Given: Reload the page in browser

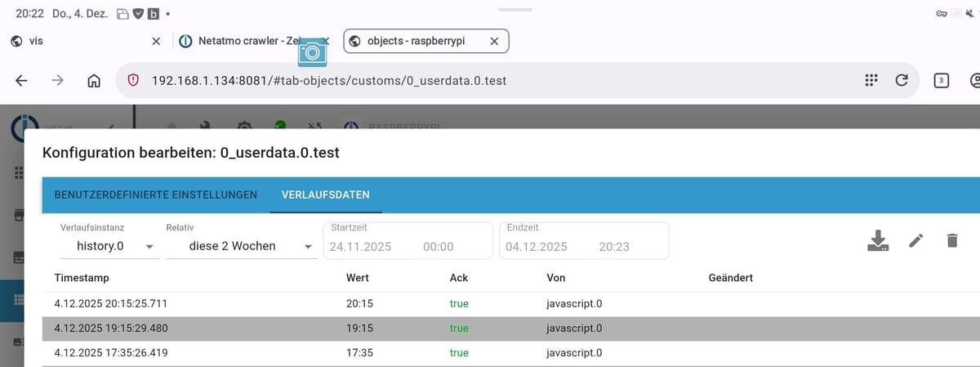Looking at the screenshot, I should tap(902, 80).
